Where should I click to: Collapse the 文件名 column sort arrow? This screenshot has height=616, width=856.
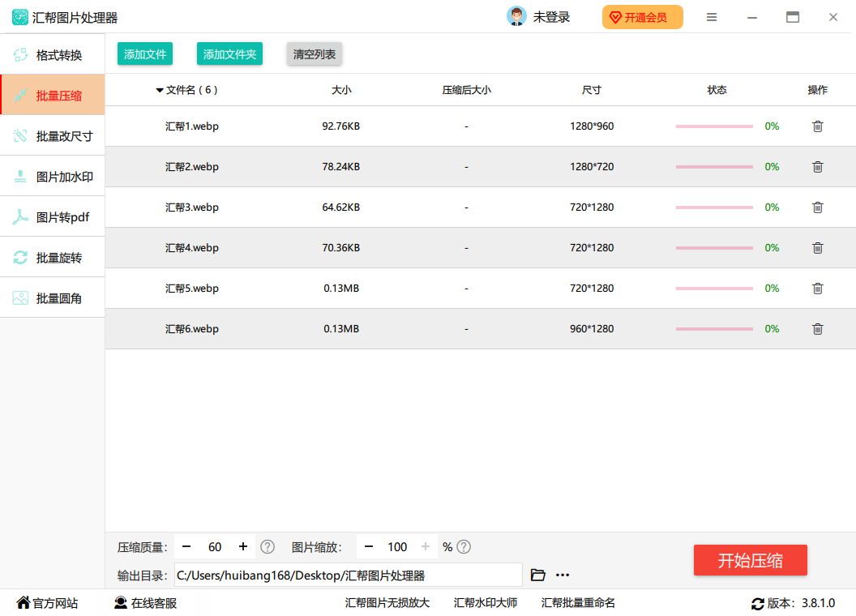pyautogui.click(x=160, y=91)
